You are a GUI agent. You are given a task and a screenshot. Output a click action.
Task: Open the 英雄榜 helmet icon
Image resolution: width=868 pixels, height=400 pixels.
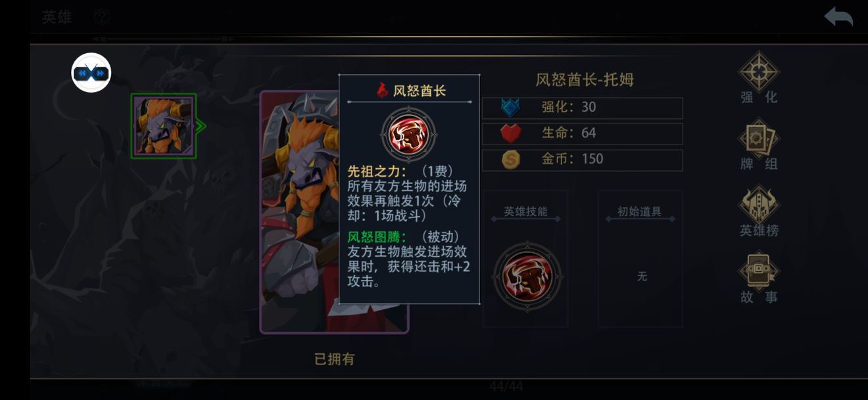759,205
